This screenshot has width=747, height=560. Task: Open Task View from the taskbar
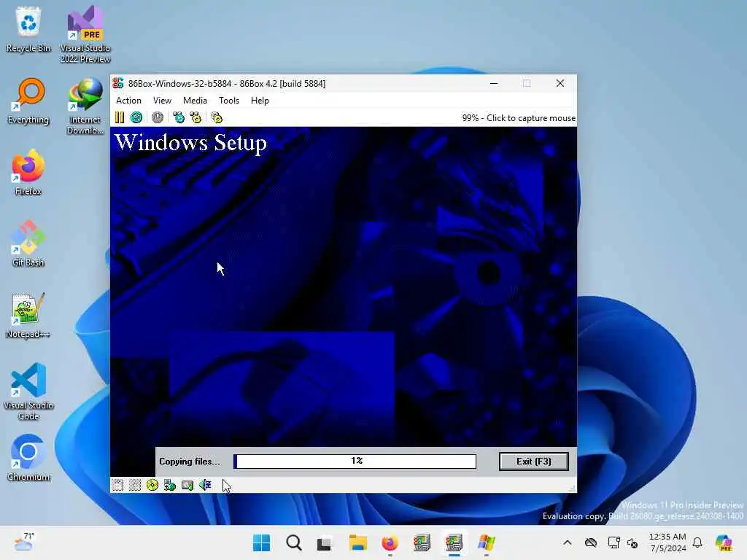[x=325, y=542]
